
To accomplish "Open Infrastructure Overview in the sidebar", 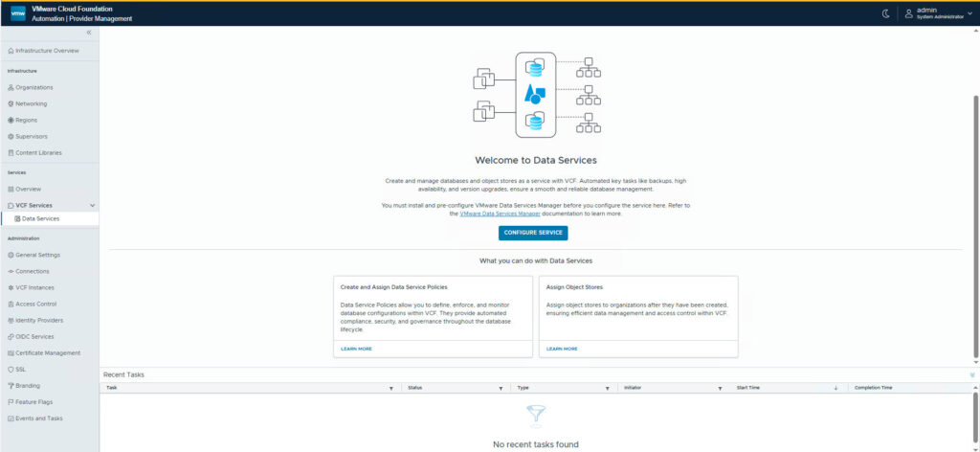I will tap(47, 50).
